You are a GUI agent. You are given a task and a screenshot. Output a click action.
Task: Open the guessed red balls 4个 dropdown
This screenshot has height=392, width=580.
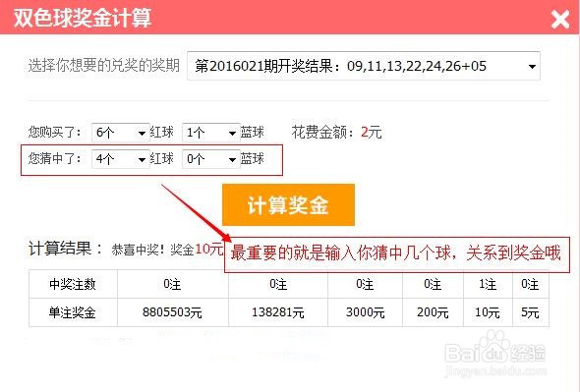(121, 159)
